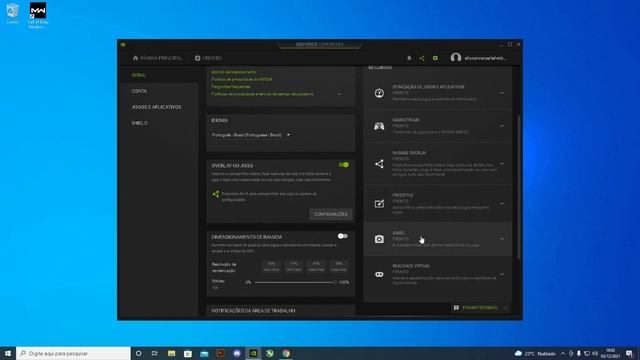
Task: Open Jogos e Aplicativos settings section
Action: 156,107
